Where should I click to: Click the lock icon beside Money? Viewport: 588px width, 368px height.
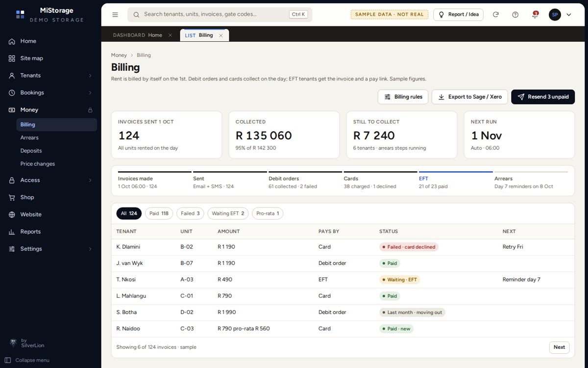90,110
